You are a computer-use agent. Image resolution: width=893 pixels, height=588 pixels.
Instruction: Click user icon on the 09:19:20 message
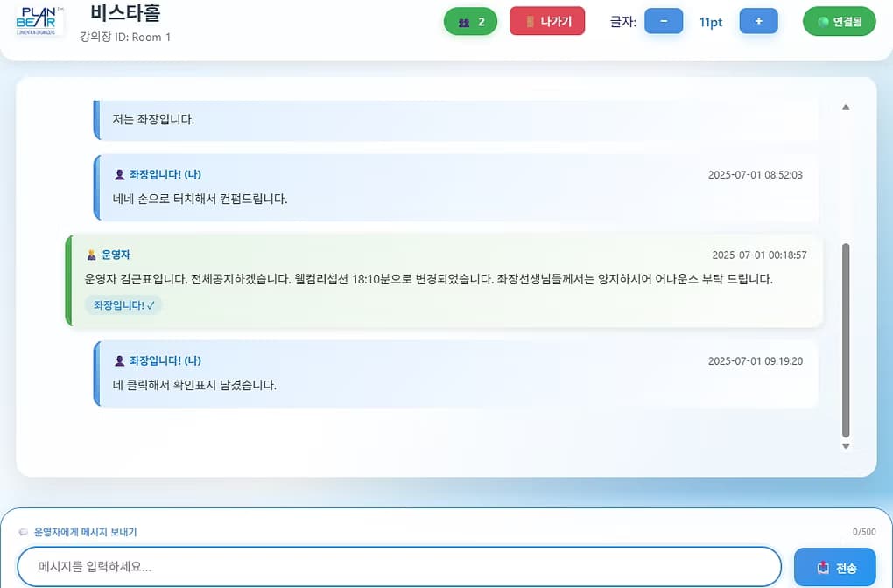click(120, 360)
